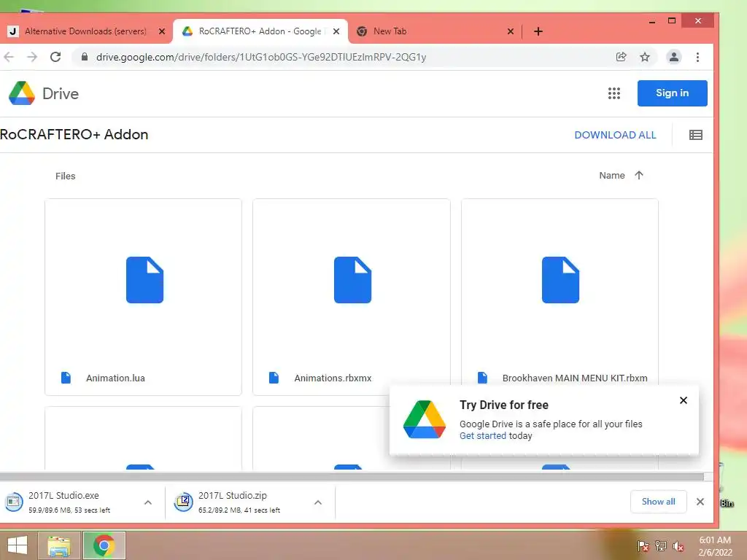
Task: Click the 2017L Studio.exe download name
Action: [x=64, y=495]
